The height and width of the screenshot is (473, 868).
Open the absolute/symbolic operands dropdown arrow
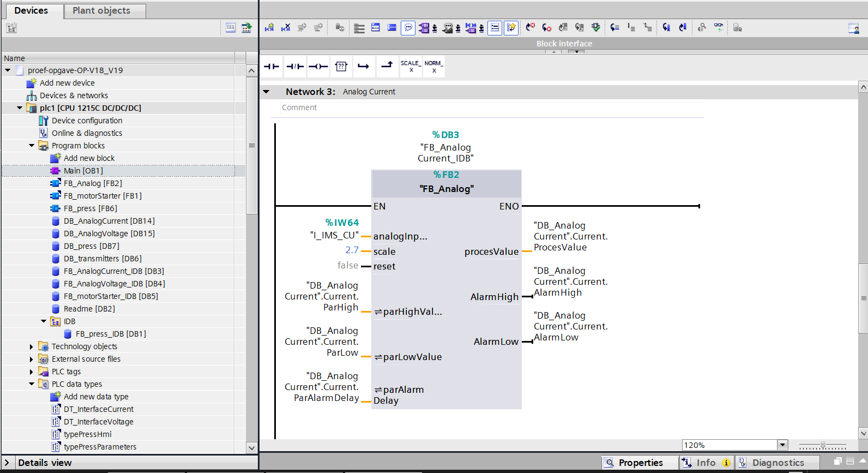(435, 28)
